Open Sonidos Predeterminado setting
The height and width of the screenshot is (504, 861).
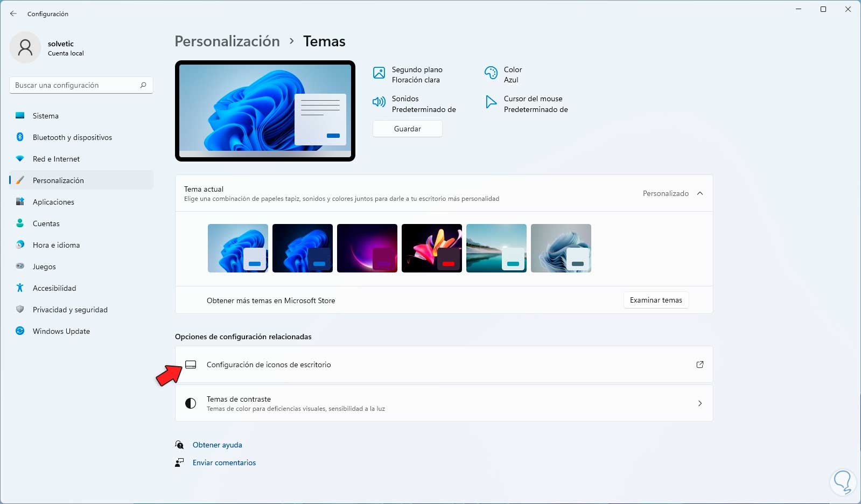415,104
